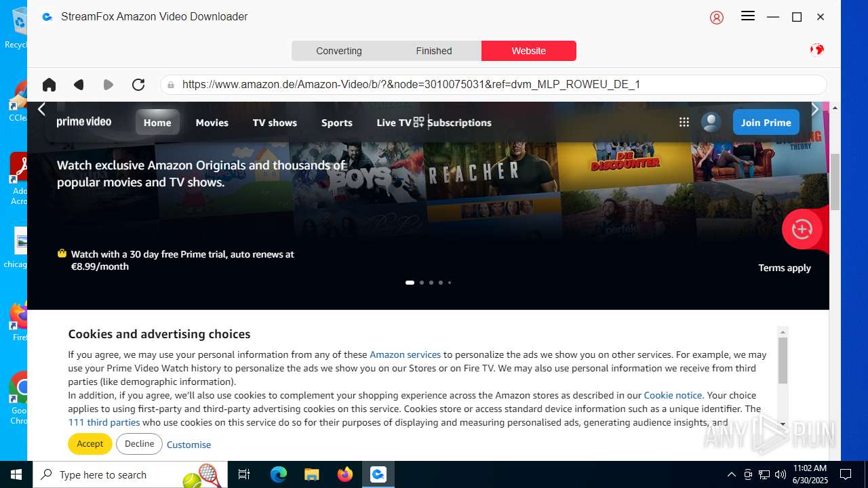Click the red add-to-queue floating button
The image size is (868, 488).
[802, 229]
